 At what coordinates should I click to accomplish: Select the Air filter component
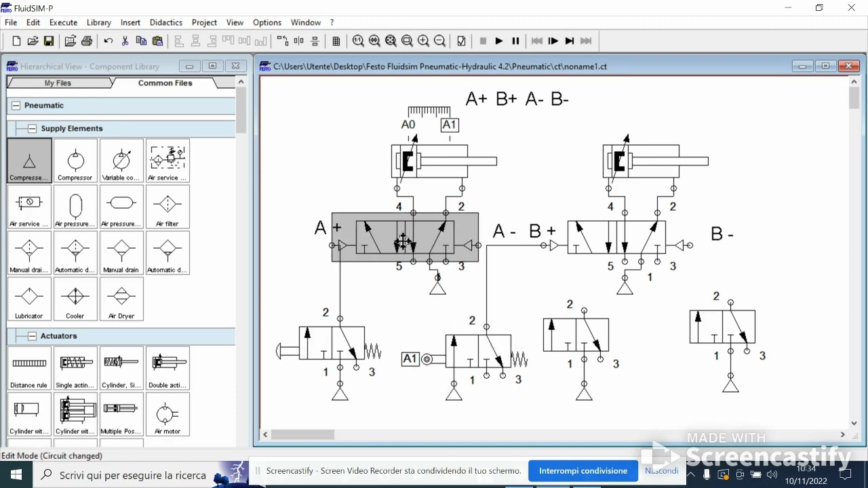[x=167, y=207]
